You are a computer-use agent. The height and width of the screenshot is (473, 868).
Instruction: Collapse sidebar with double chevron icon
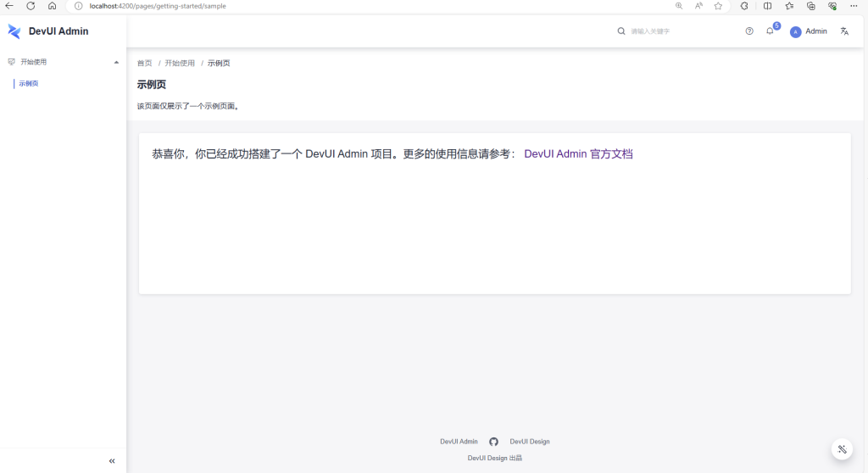112,461
